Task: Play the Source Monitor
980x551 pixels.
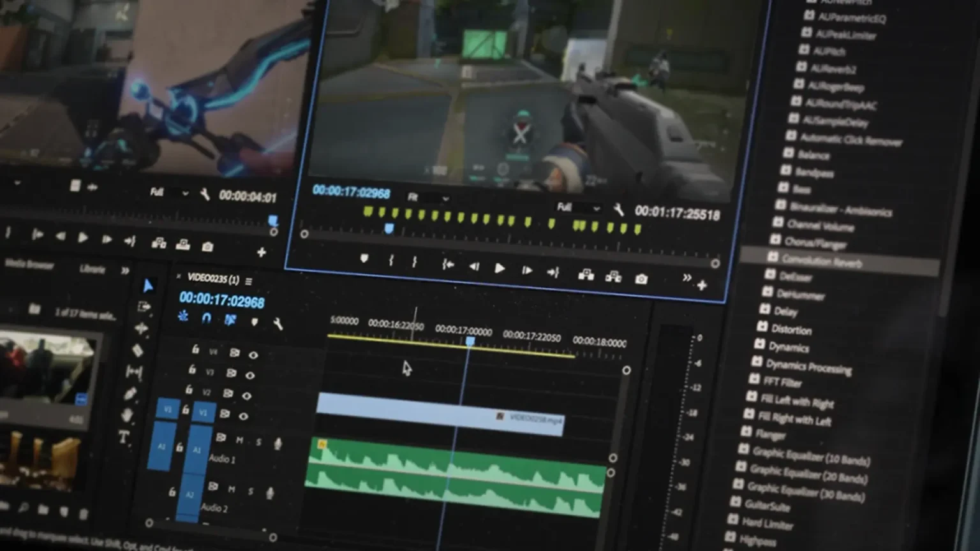Action: (83, 237)
